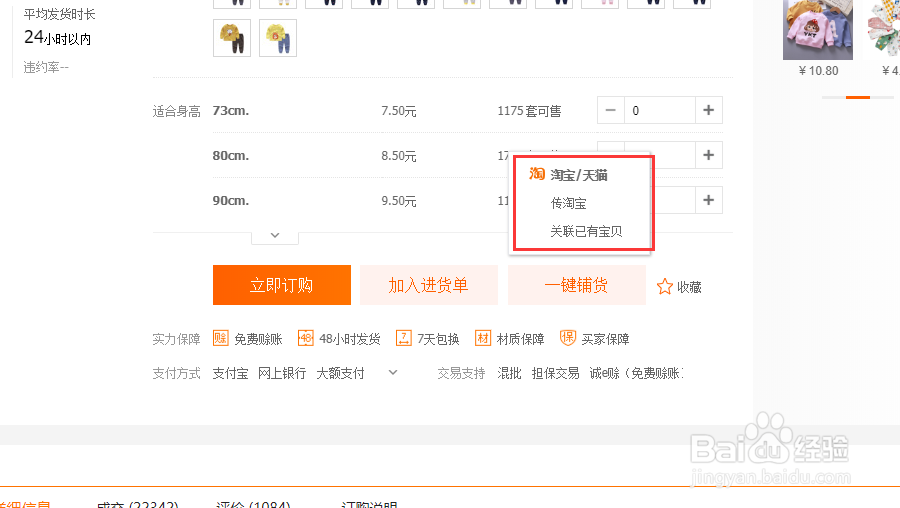The image size is (900, 508).
Task: Click the 材质保障 text label
Action: pyautogui.click(x=521, y=339)
